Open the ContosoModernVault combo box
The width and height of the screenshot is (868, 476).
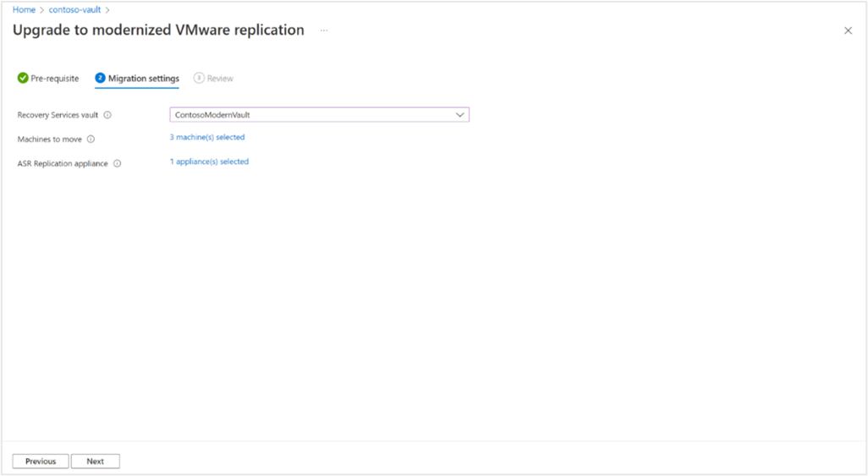click(320, 115)
